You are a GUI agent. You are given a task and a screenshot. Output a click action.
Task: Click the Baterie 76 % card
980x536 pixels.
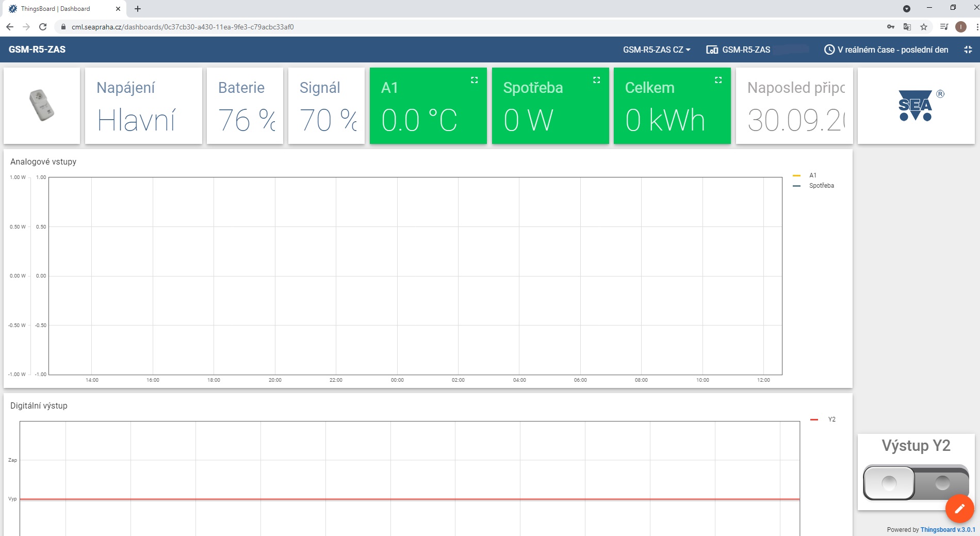tap(245, 106)
